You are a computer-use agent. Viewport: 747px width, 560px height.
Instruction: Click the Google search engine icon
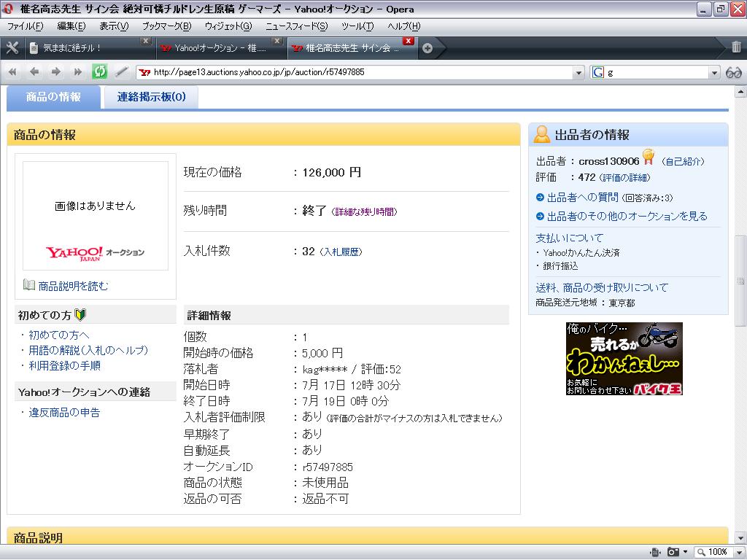pyautogui.click(x=598, y=72)
